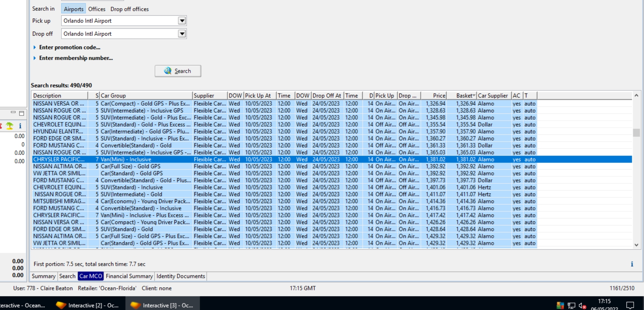Minimize the left side panel
Image resolution: width=644 pixels, height=310 pixels.
13,112
